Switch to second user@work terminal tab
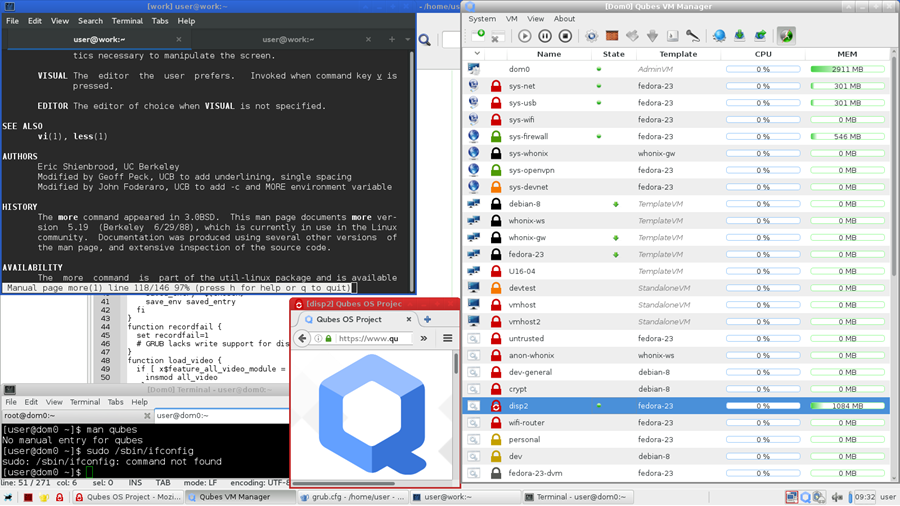The width and height of the screenshot is (900, 506). pyautogui.click(x=288, y=40)
